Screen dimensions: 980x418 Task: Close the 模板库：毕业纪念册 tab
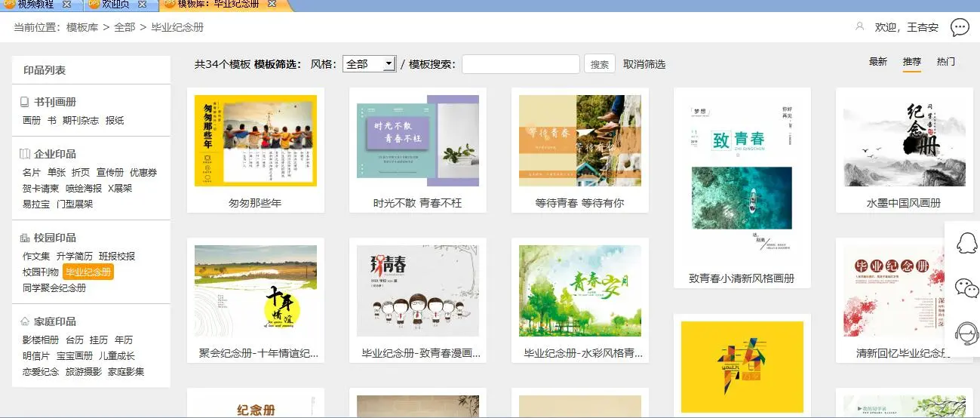coord(271,5)
